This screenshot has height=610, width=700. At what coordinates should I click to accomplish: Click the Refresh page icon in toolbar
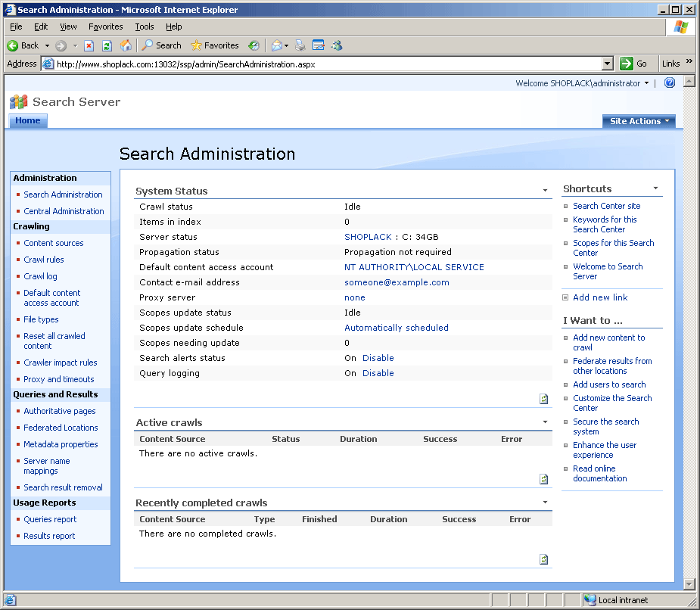tap(107, 45)
